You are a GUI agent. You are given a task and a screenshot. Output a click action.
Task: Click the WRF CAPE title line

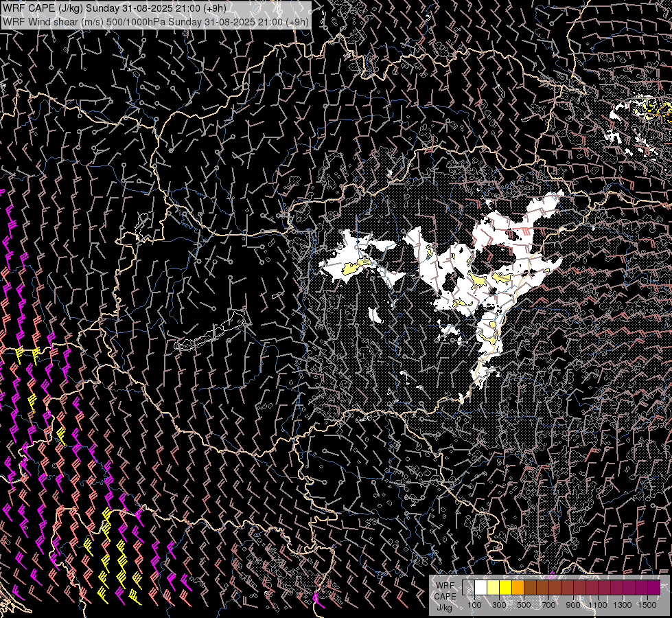tap(115, 8)
